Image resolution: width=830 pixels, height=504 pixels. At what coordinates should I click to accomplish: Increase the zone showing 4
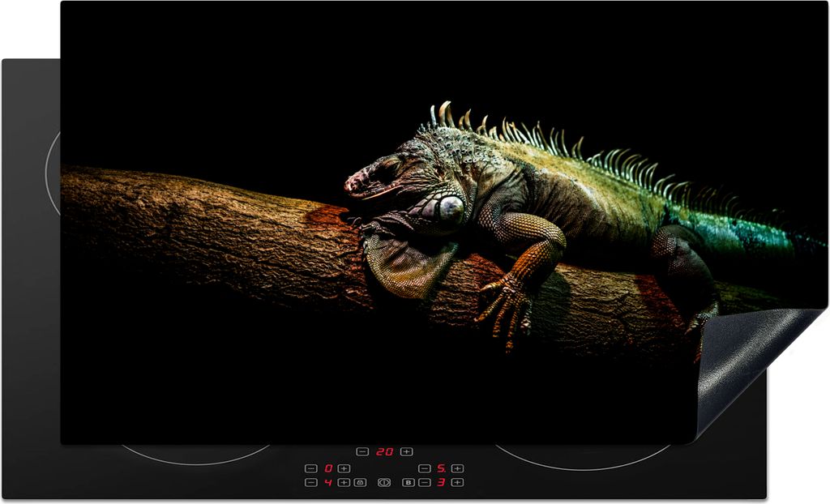click(x=344, y=482)
